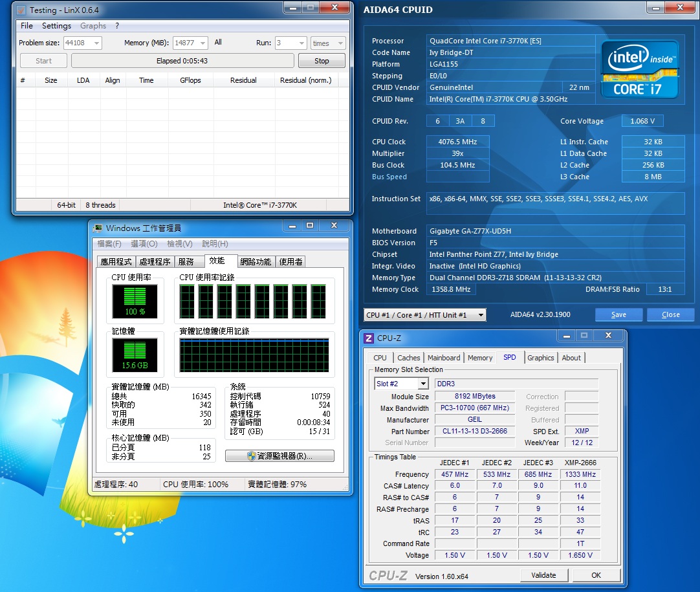Click the Part Number field CL11-13-13 D3-2666

[x=475, y=432]
